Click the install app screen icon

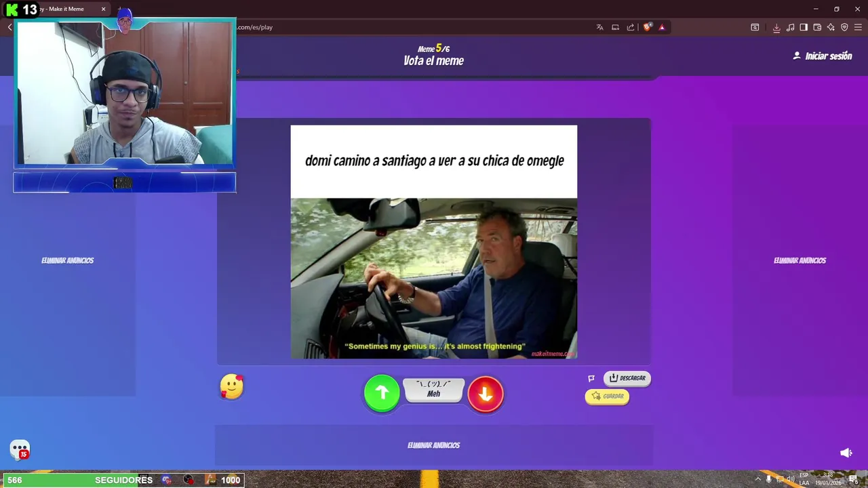pos(615,27)
